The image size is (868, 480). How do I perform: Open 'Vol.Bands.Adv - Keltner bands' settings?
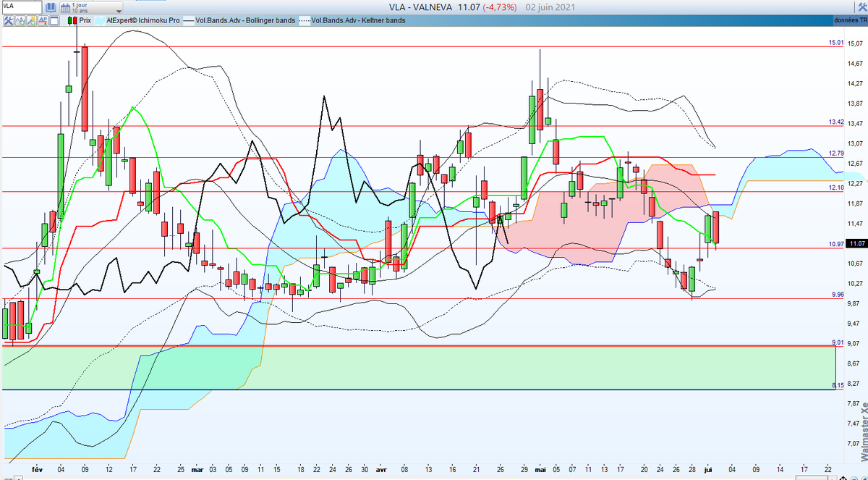click(358, 20)
